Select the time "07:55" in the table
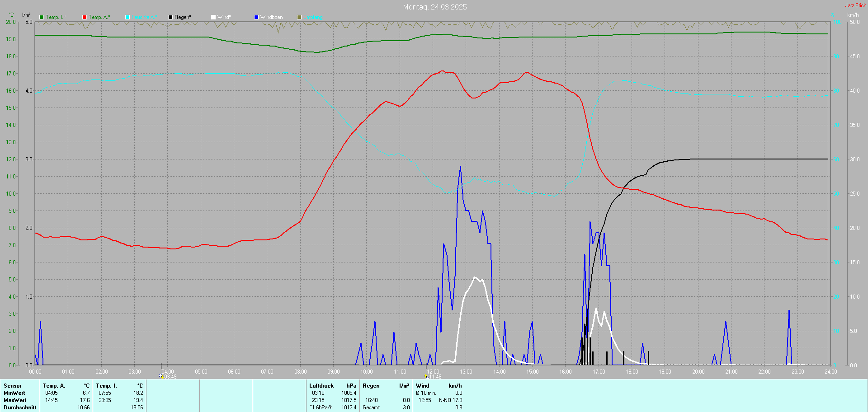The image size is (868, 412). click(105, 393)
